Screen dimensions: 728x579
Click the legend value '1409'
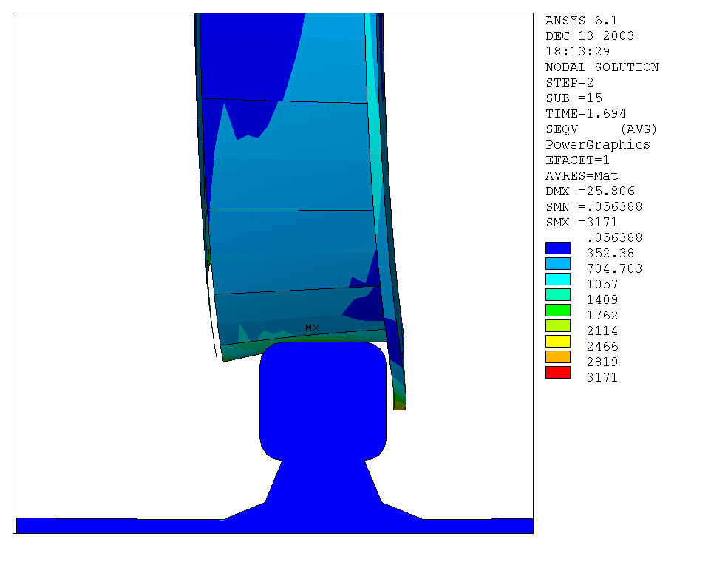click(602, 299)
